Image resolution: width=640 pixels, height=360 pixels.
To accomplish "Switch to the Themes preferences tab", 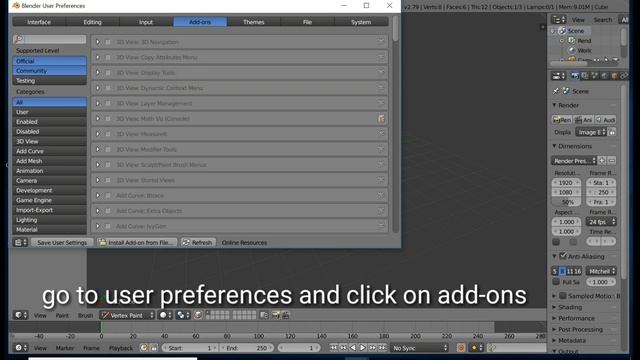I will (x=254, y=22).
